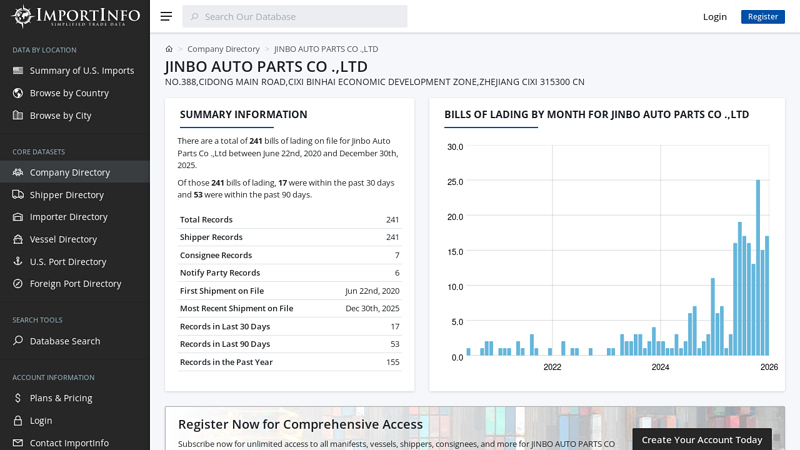
Task: Click the Shipper Directory icon
Action: pyautogui.click(x=18, y=195)
